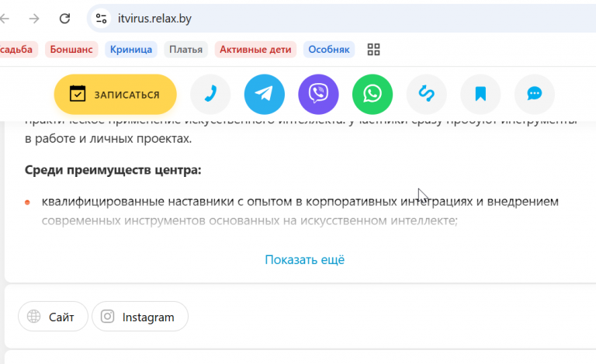Click the faded text line современных инструментов
The height and width of the screenshot is (364, 596).
pyautogui.click(x=249, y=220)
